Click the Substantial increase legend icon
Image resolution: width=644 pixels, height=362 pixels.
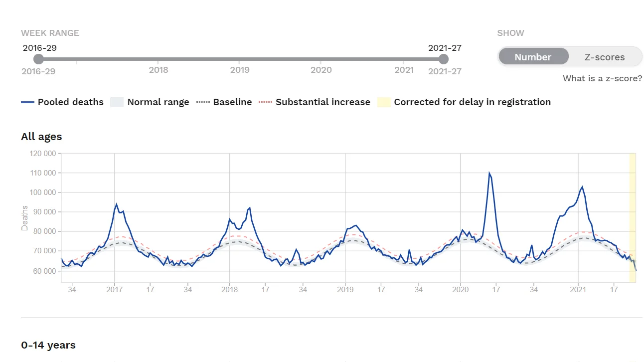[x=266, y=102]
